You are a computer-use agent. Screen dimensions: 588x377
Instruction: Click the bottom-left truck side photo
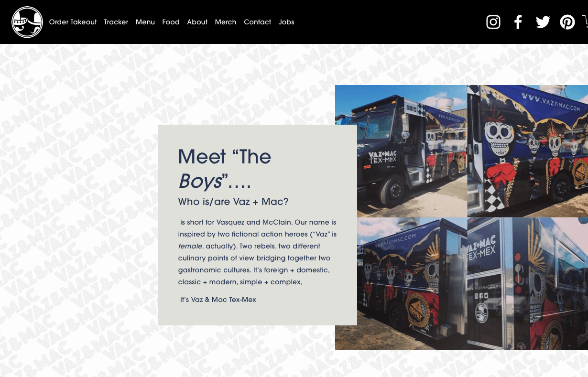pos(412,283)
